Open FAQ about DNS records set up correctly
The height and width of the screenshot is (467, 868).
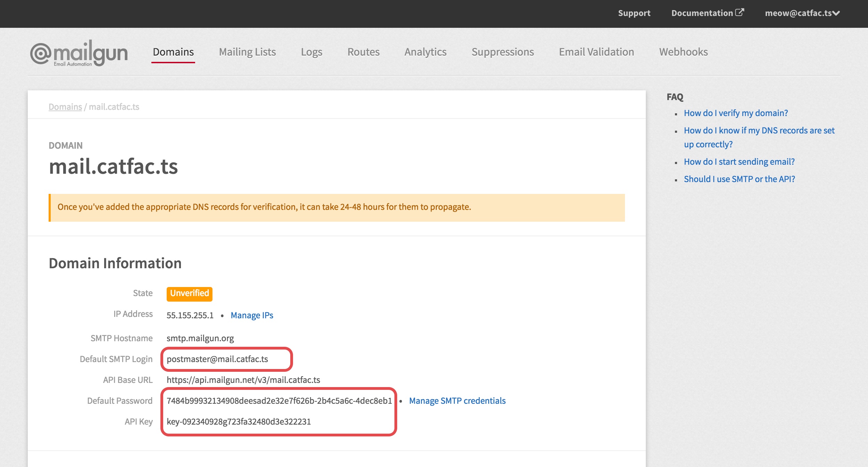pyautogui.click(x=759, y=137)
